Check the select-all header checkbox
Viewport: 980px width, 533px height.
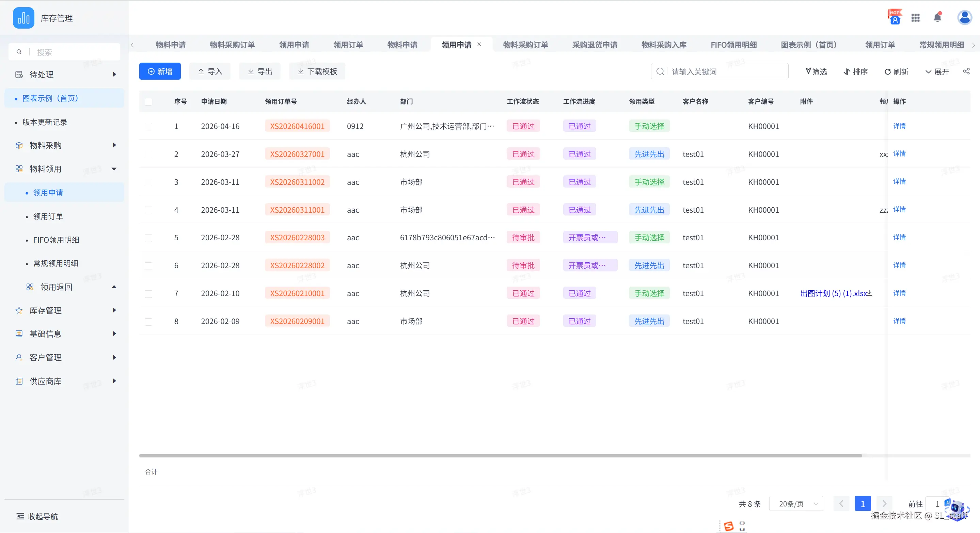tap(148, 101)
